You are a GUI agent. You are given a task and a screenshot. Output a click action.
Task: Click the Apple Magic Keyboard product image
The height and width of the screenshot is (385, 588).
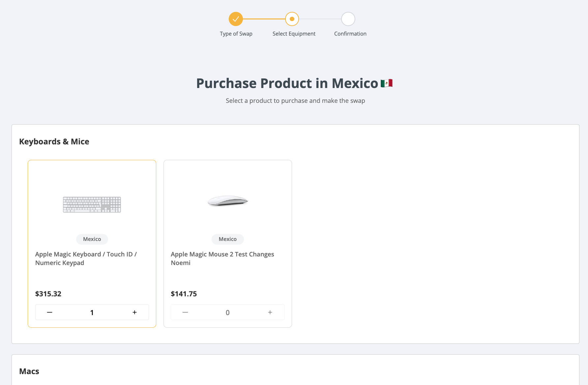(92, 205)
